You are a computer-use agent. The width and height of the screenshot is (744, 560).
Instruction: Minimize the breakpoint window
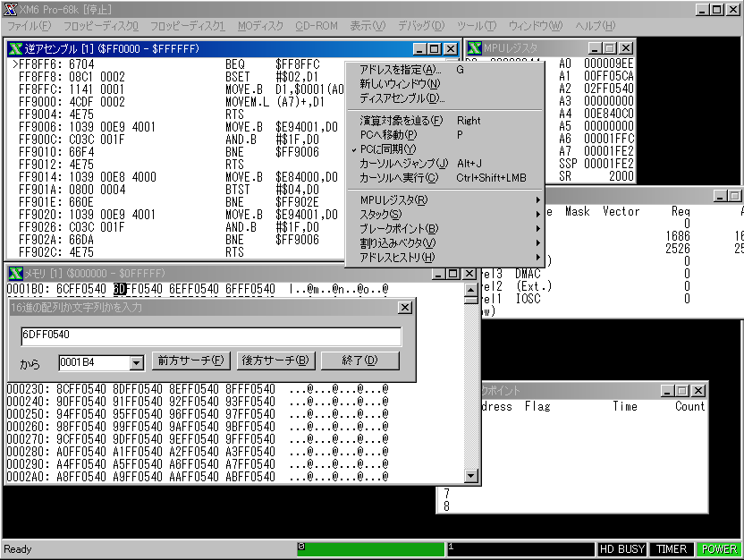(x=668, y=391)
